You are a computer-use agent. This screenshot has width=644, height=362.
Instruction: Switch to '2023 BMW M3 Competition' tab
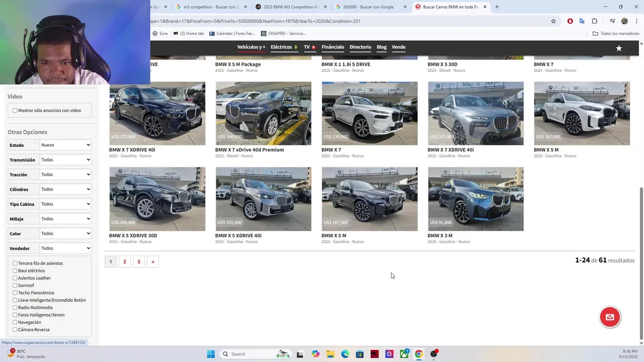[x=291, y=7]
